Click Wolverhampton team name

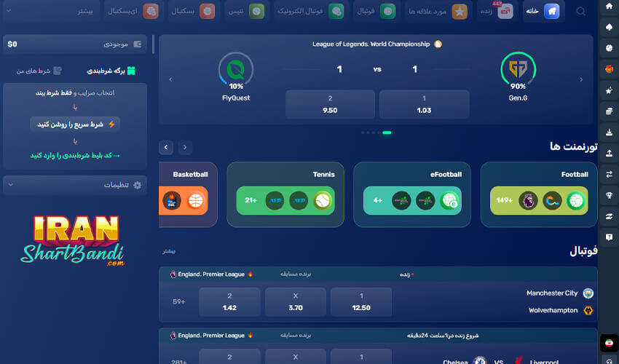[x=553, y=310]
